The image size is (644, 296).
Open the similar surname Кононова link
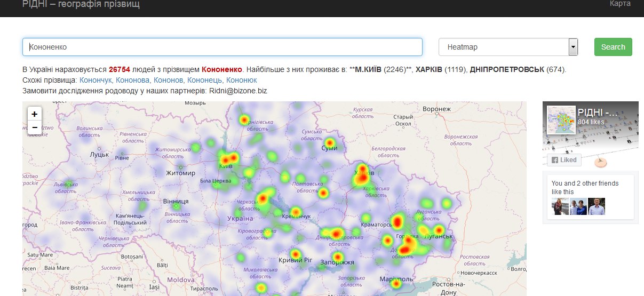[x=133, y=80]
